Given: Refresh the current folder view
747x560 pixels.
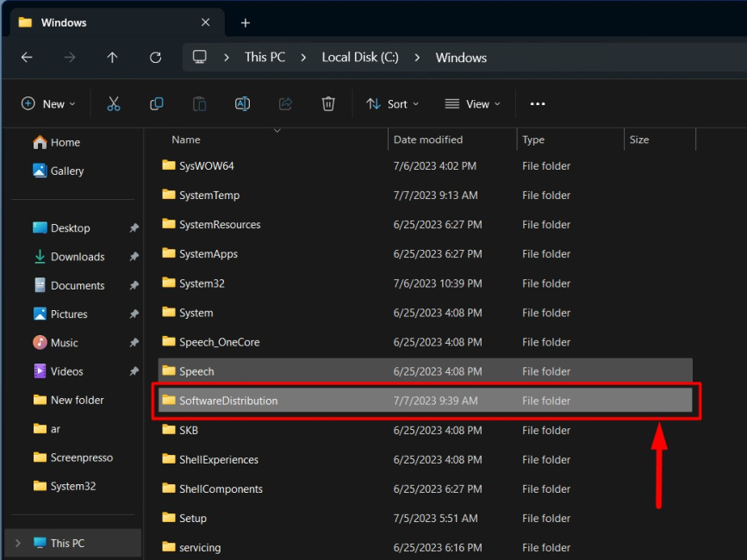Looking at the screenshot, I should [x=155, y=58].
